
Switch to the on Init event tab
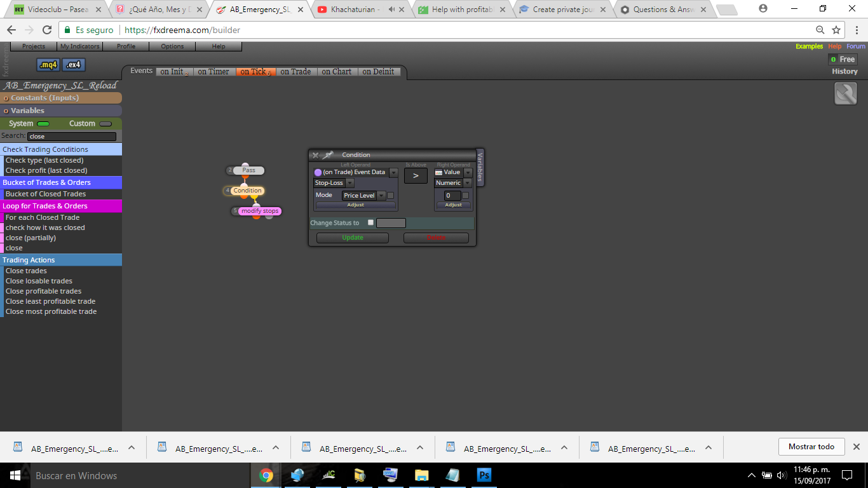pos(174,72)
